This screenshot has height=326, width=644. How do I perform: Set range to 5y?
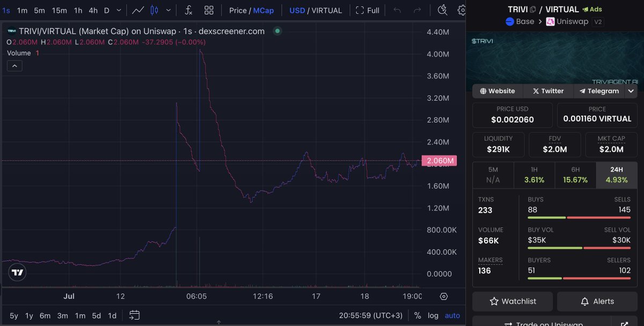point(14,315)
